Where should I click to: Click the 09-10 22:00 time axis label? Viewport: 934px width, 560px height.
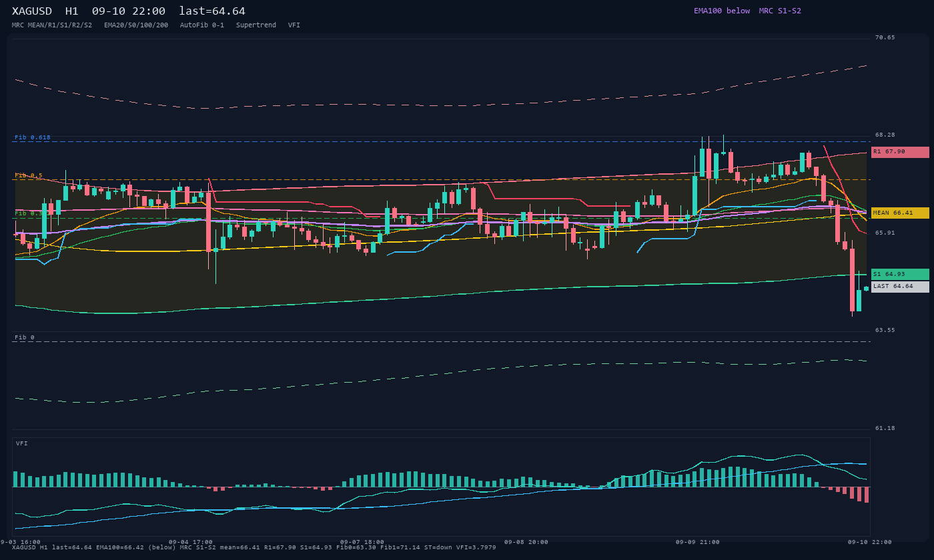(x=870, y=542)
